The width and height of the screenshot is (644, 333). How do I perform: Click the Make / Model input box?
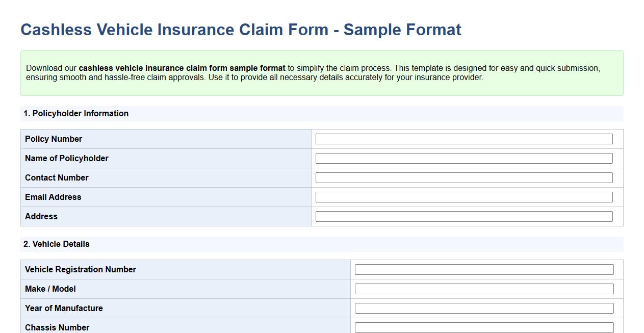[x=484, y=289]
